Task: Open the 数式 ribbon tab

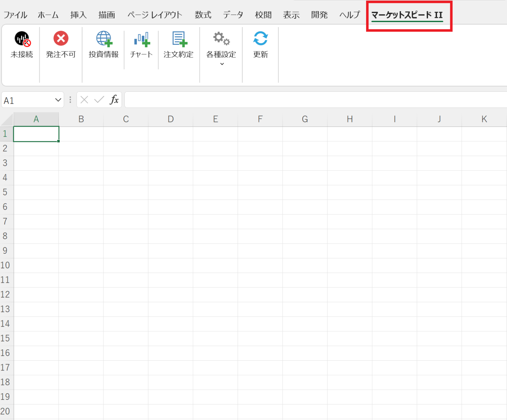Action: coord(203,15)
